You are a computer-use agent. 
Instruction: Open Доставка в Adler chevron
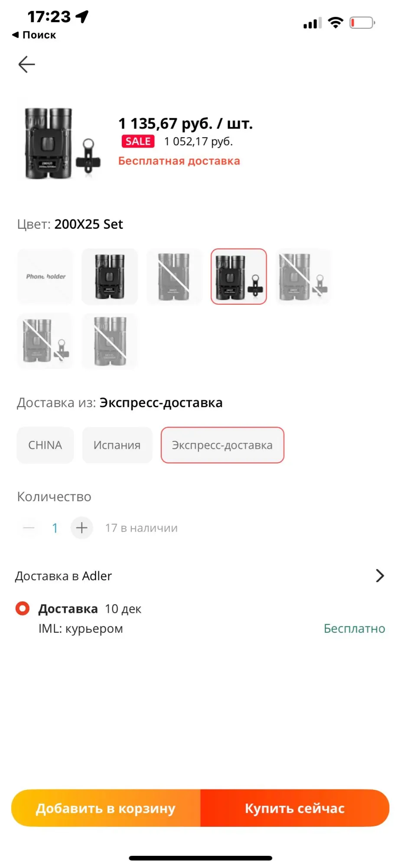380,576
